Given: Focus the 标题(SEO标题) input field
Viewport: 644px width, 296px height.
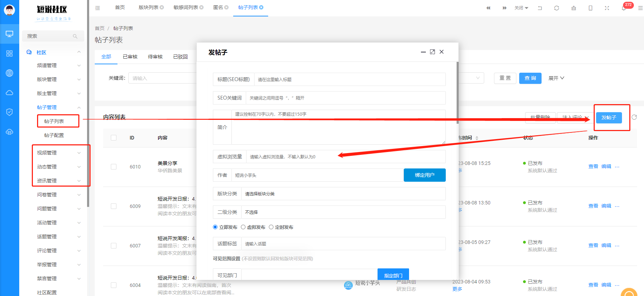Looking at the screenshot, I should [x=350, y=79].
